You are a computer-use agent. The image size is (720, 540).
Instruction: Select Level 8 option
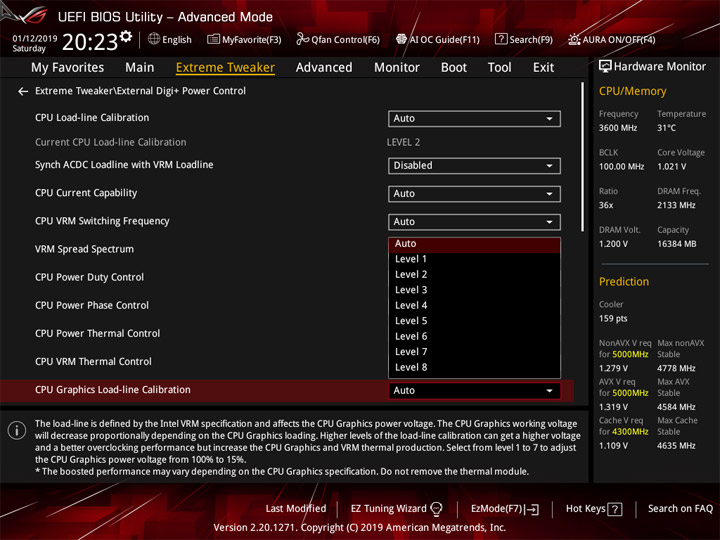tap(474, 367)
